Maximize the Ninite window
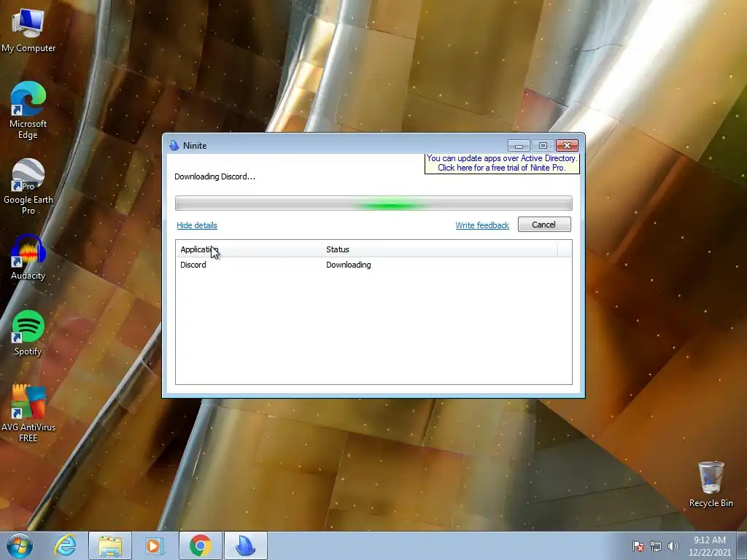This screenshot has height=560, width=747. (x=543, y=145)
